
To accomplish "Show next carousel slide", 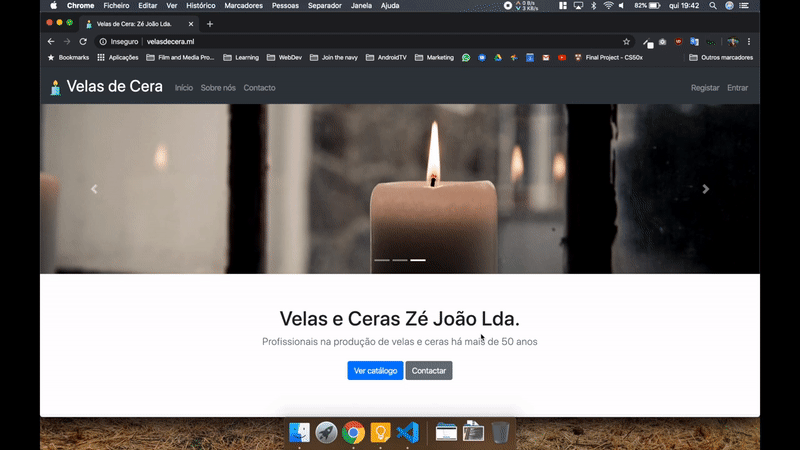I will [x=706, y=189].
